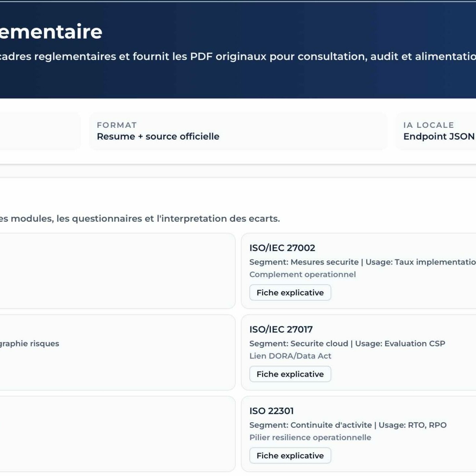The width and height of the screenshot is (476, 476).
Task: Click the ISO/IEC 27002 card title
Action: (x=282, y=248)
